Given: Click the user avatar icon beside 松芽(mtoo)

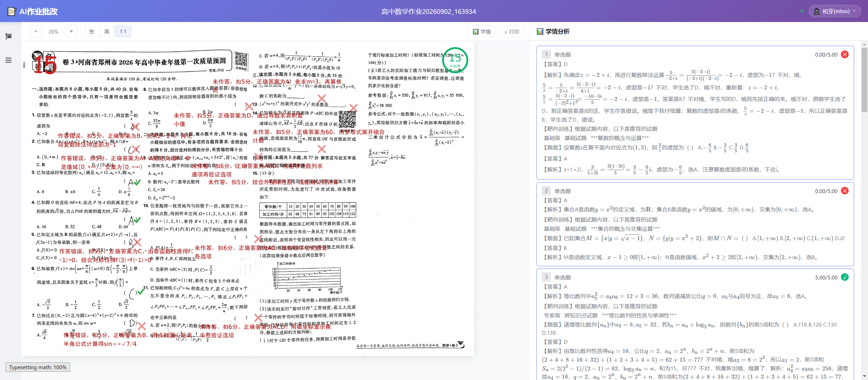Looking at the screenshot, I should (817, 11).
